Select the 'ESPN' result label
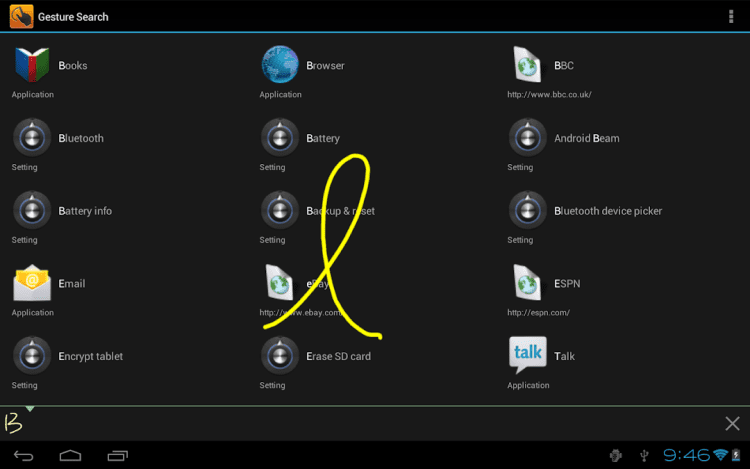The image size is (750, 469). (567, 284)
